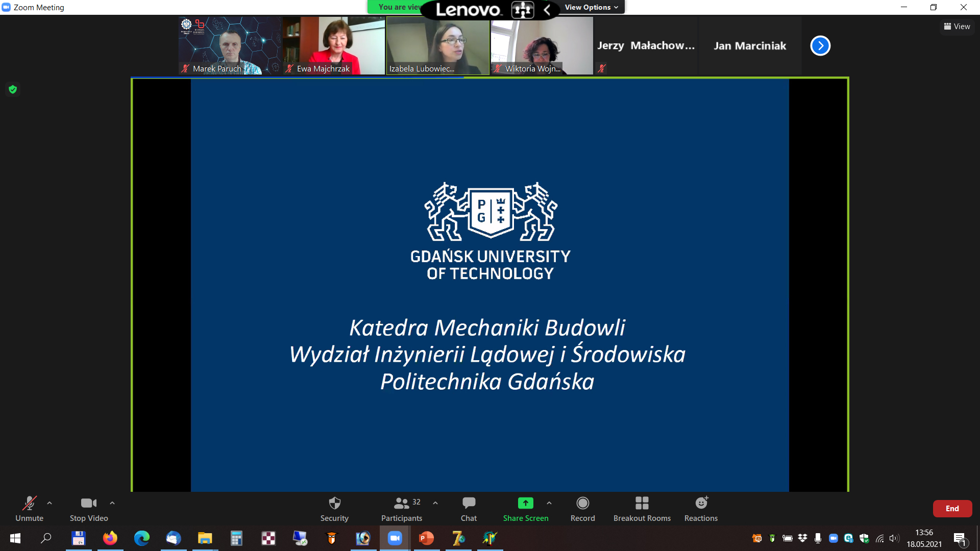Expand the arrow beside Participants
Screen dimensions: 980x551
[435, 503]
